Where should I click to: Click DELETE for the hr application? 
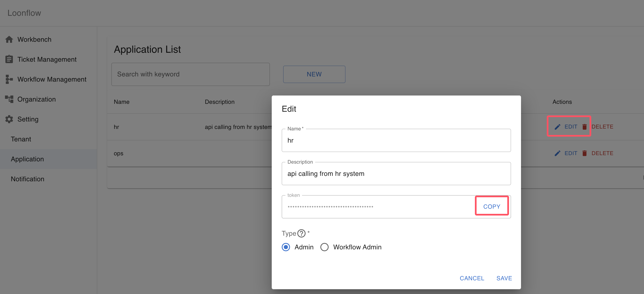point(598,127)
